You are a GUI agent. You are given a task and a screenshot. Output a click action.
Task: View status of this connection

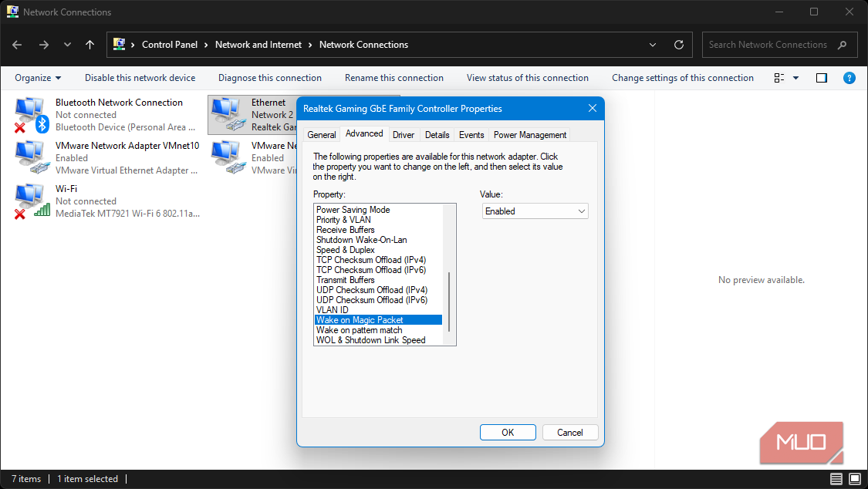coord(528,78)
